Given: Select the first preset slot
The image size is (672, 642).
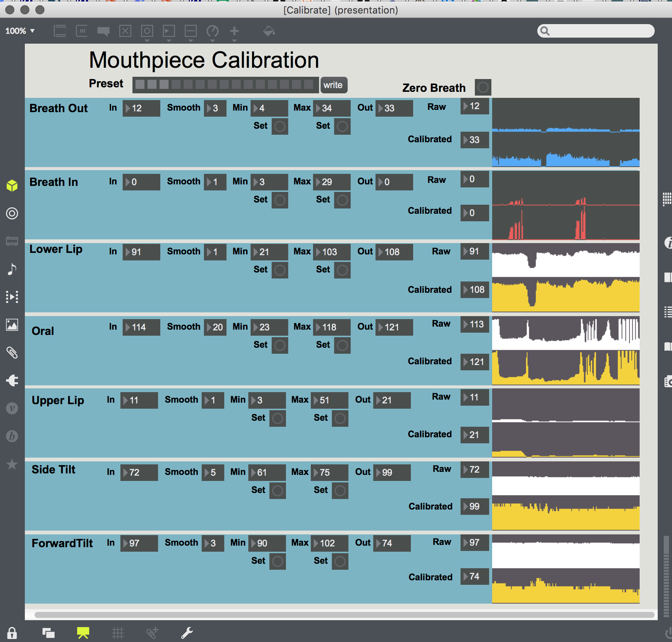Looking at the screenshot, I should pos(140,84).
